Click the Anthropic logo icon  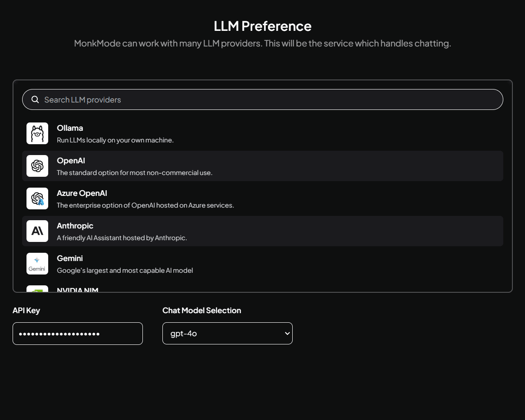pos(37,231)
